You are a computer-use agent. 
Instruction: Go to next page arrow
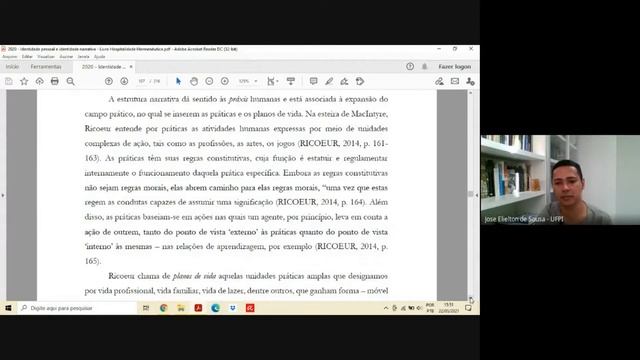[124, 81]
